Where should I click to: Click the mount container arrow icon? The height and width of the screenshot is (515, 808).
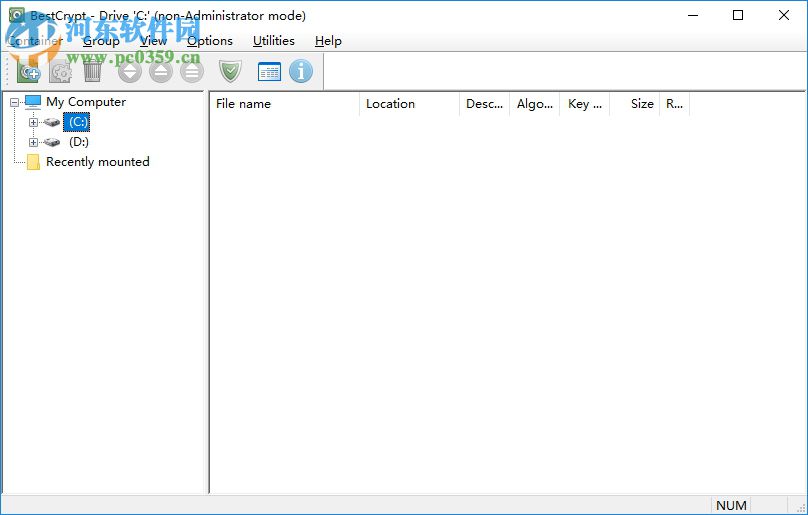[130, 71]
